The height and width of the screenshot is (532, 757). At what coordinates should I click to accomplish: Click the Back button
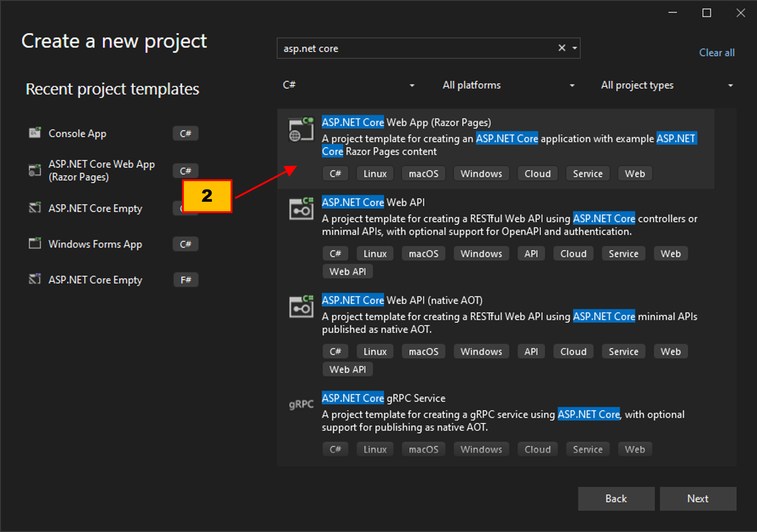pyautogui.click(x=616, y=498)
